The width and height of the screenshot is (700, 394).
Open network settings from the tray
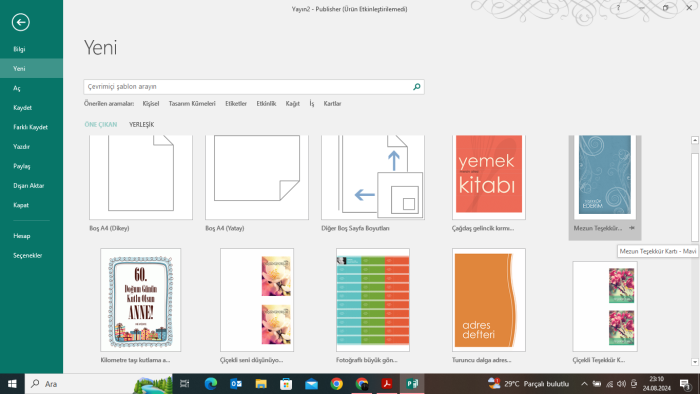coord(609,384)
